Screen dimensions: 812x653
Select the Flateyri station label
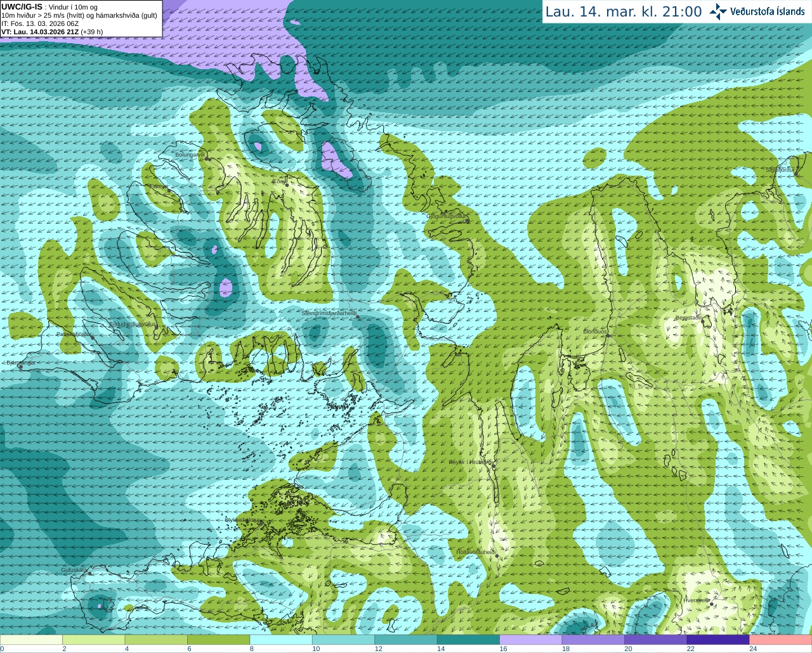(158, 186)
